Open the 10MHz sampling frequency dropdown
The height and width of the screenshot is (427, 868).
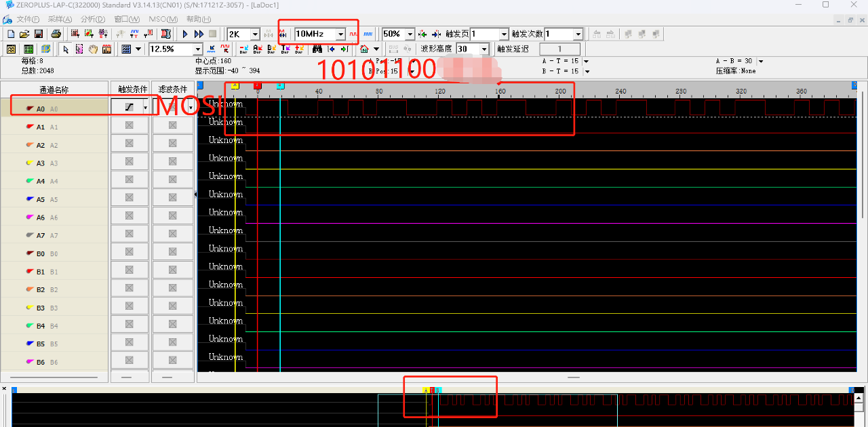pos(340,33)
